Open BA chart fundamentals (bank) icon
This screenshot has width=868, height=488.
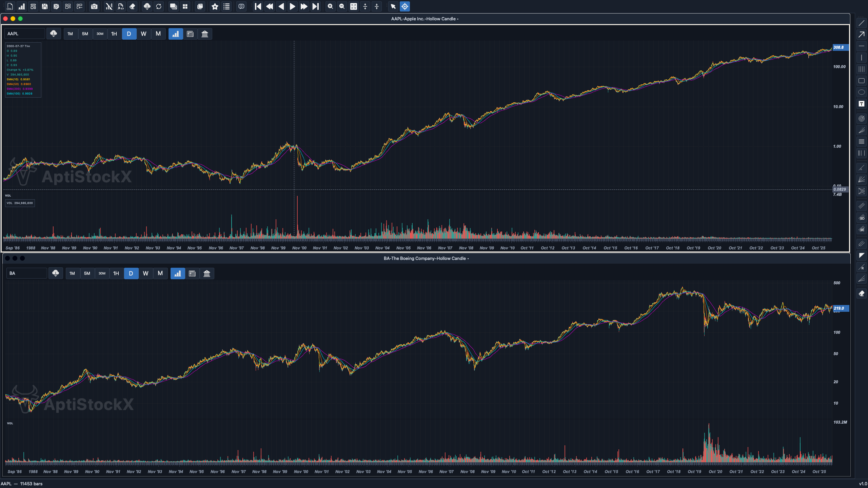tap(207, 273)
